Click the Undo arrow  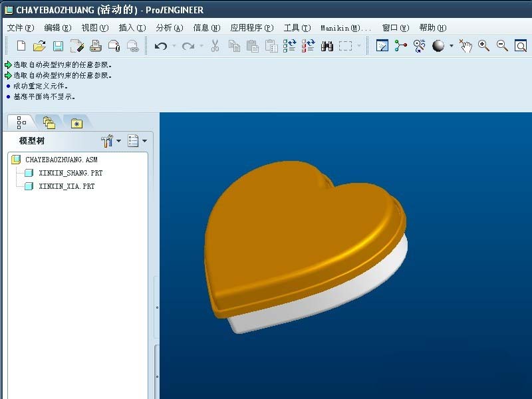click(x=161, y=46)
